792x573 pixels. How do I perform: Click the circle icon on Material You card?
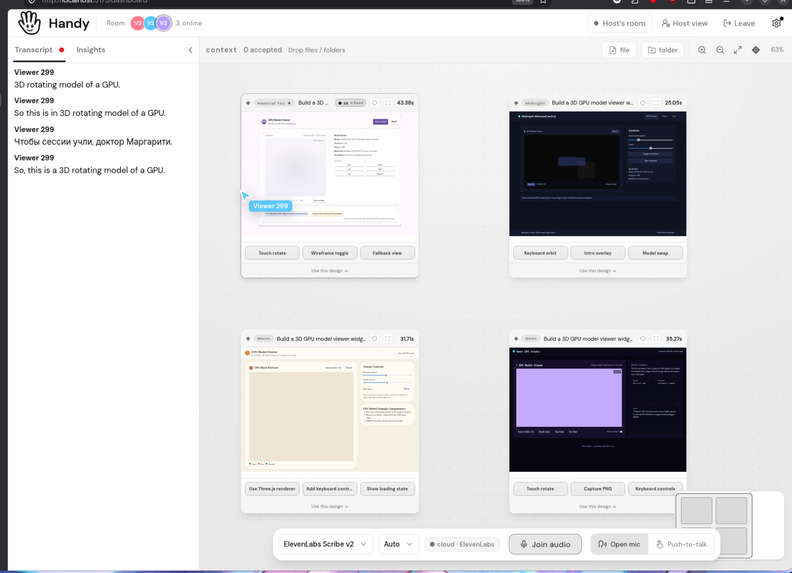tap(375, 103)
